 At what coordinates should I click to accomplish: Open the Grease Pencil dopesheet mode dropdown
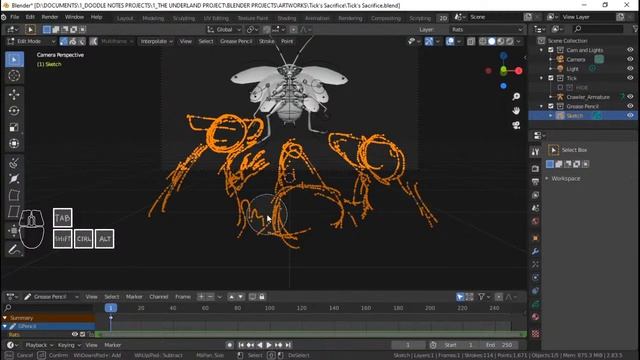pos(51,297)
